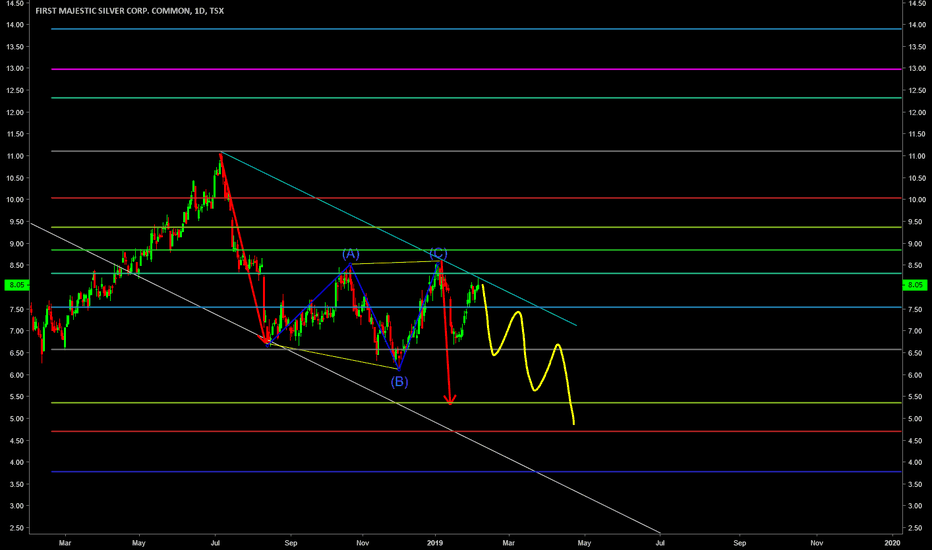Click 4.00 on the left price axis

pyautogui.click(x=15, y=463)
